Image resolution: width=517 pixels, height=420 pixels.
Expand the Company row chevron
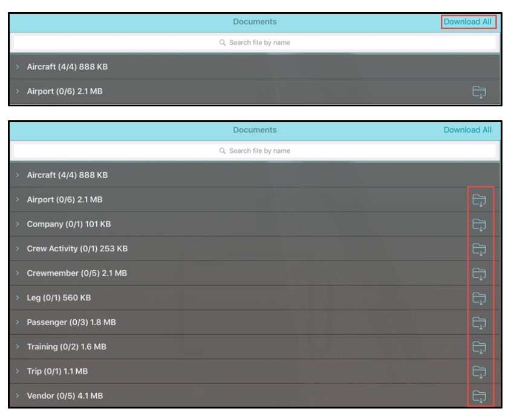coord(18,224)
